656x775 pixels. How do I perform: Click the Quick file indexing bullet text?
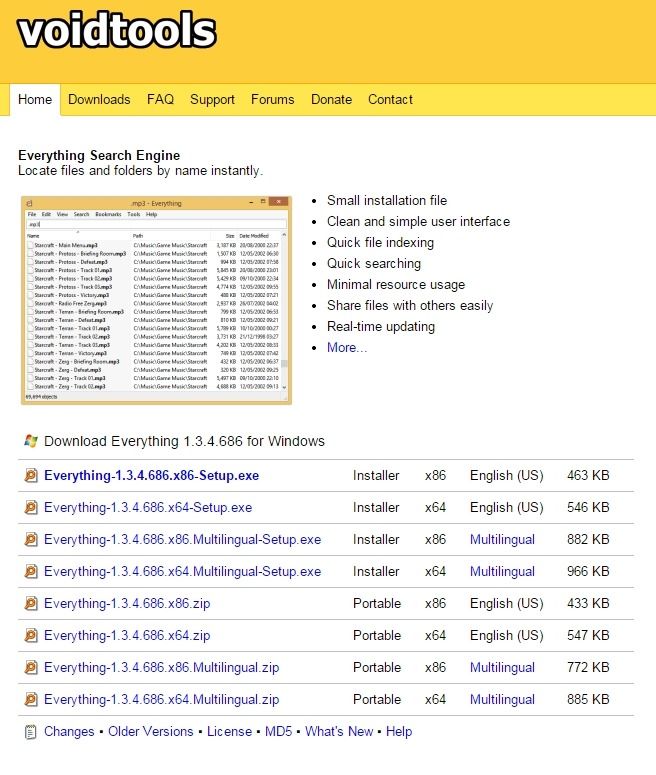[380, 243]
